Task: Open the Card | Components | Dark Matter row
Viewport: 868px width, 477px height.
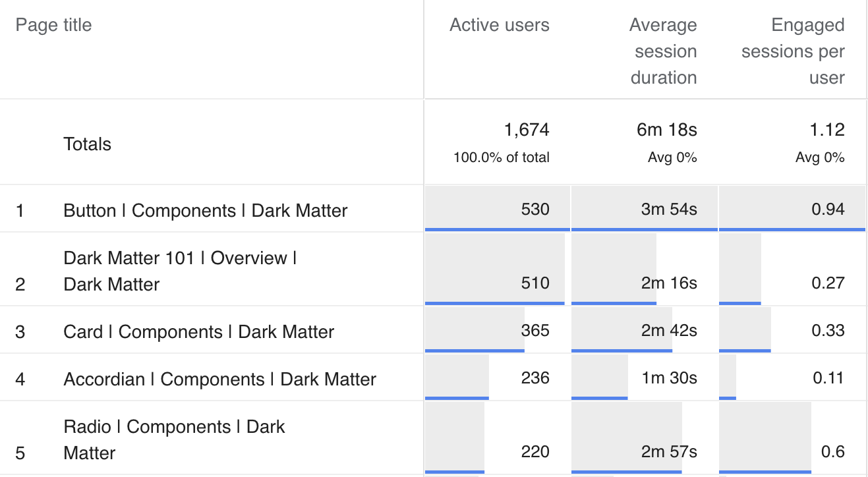Action: coord(197,331)
